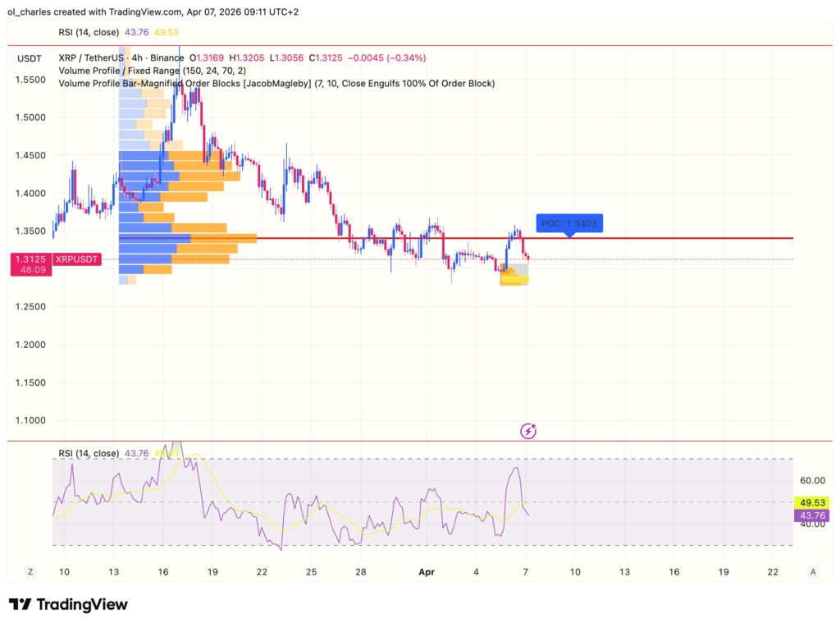Select the Apr label on the time axis
The width and height of the screenshot is (840, 627).
click(x=426, y=572)
